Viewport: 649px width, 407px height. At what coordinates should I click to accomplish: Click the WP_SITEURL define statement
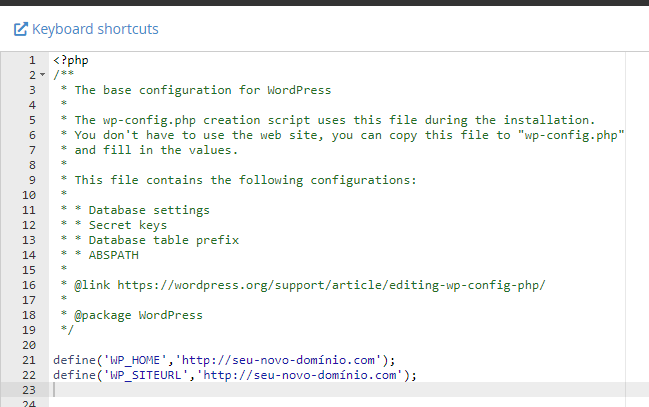pyautogui.click(x=235, y=375)
